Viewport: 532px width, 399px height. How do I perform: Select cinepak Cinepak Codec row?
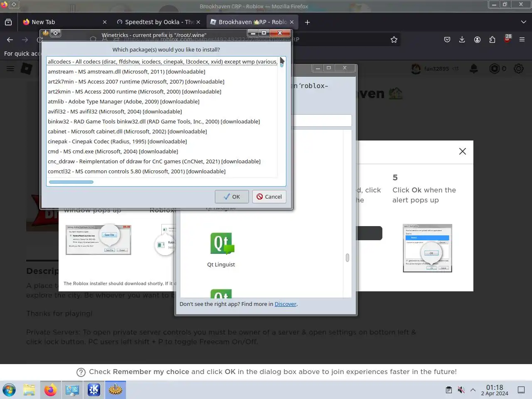pos(162,141)
